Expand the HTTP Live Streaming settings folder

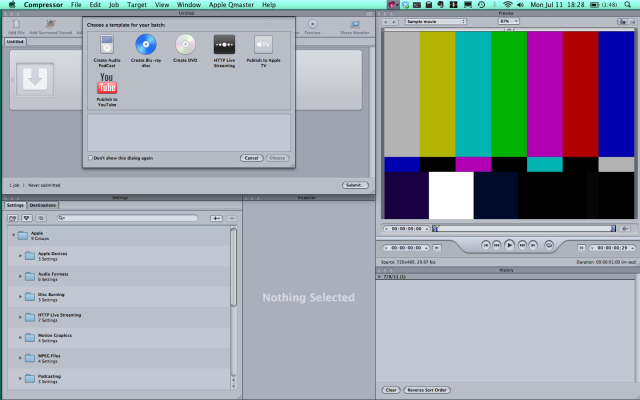[x=20, y=317]
